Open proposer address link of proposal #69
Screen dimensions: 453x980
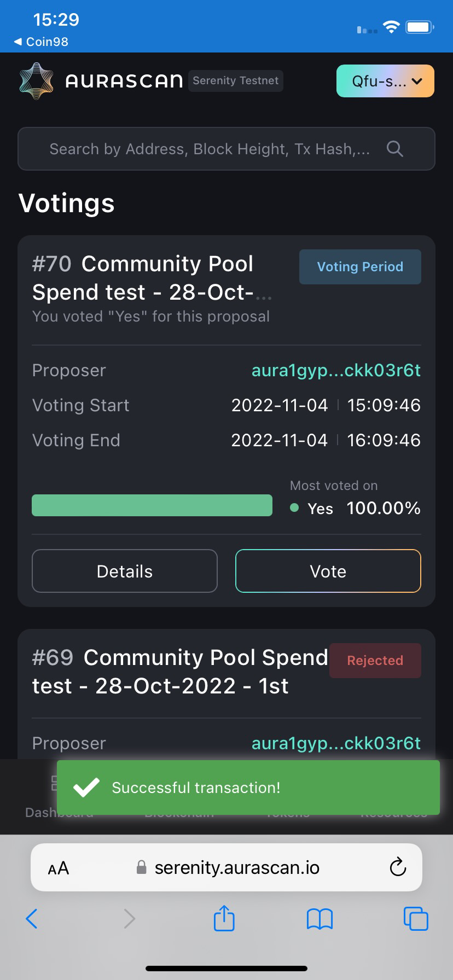[336, 743]
